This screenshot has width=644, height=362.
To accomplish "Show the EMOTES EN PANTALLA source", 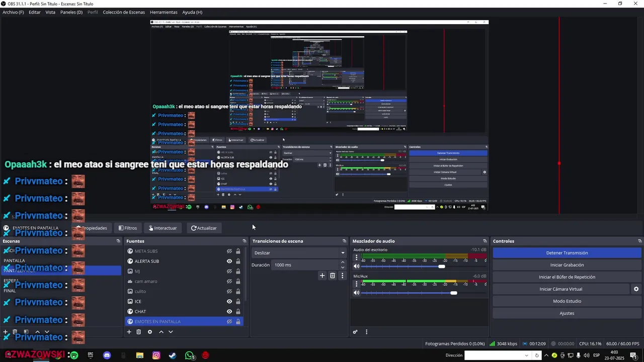I will tap(229, 322).
